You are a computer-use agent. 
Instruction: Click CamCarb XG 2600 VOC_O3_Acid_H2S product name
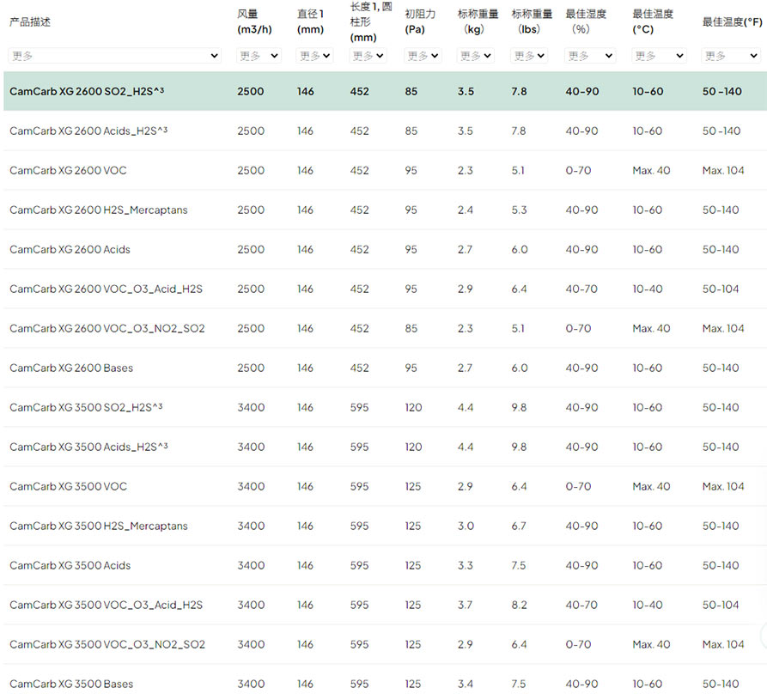(106, 289)
